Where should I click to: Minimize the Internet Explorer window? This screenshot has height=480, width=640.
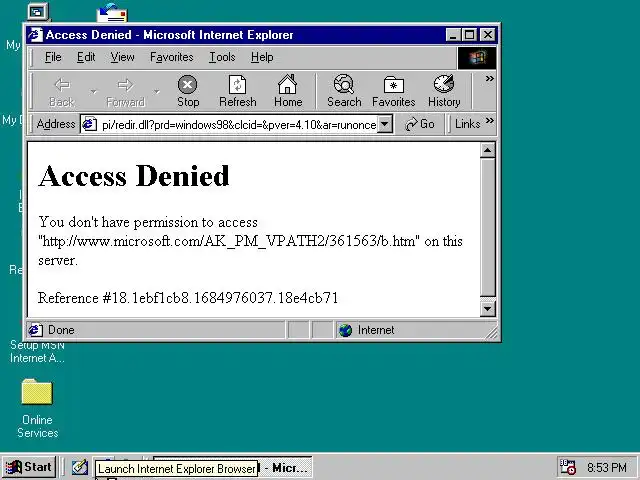point(453,35)
